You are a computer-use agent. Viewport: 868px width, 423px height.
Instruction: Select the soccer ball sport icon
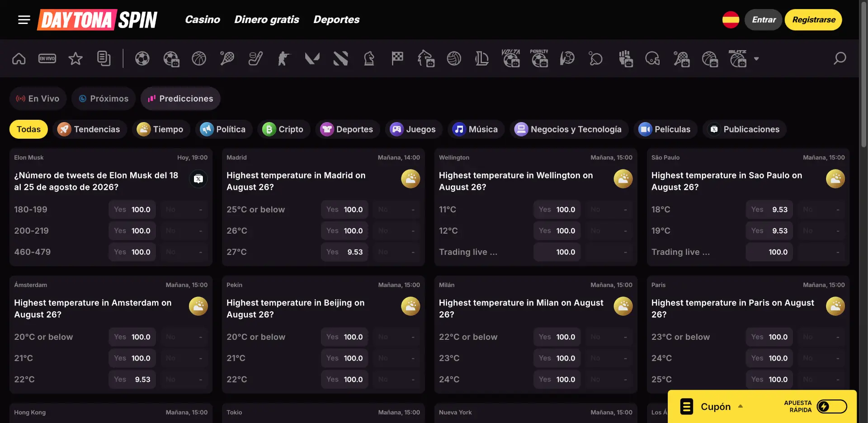(x=142, y=58)
